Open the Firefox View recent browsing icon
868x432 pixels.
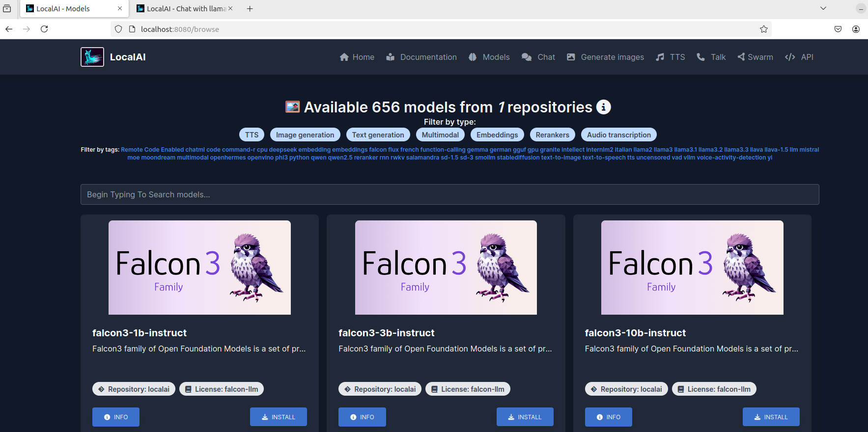[7, 9]
